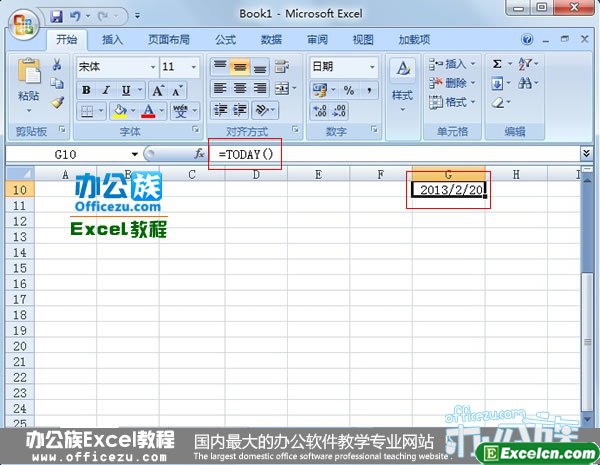600x465 pixels.
Task: Align text right
Action: click(x=260, y=89)
